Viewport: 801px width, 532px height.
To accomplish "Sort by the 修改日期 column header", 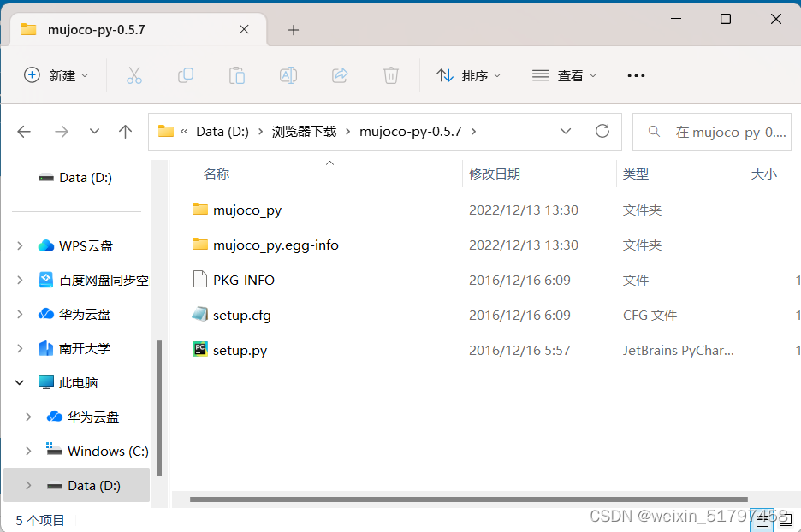I will [495, 174].
